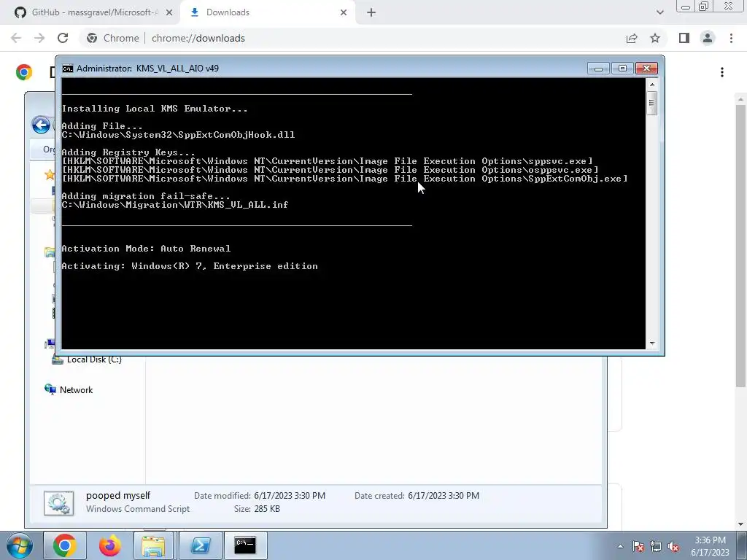Go back in Chrome history
Viewport: 747px width, 560px height.
point(16,38)
